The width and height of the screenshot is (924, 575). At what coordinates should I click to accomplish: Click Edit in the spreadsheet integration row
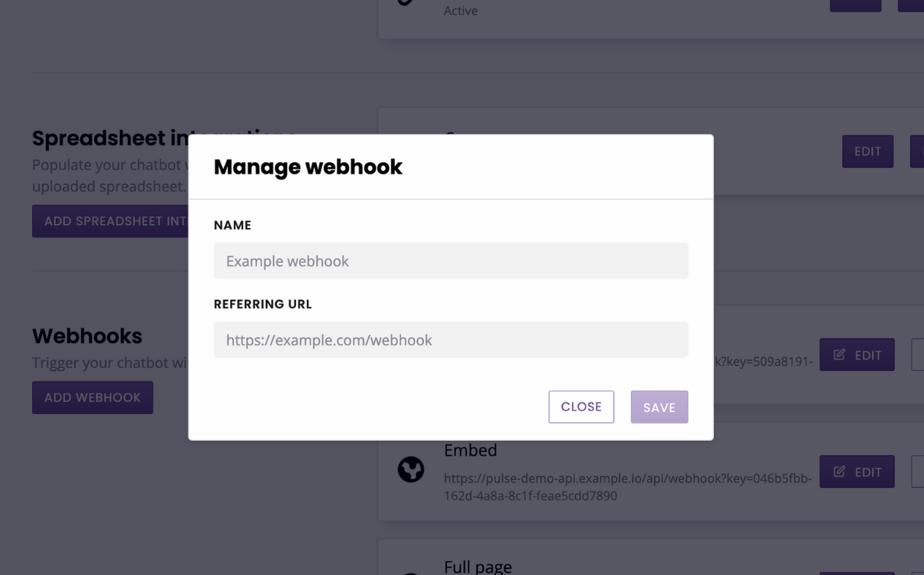(867, 151)
